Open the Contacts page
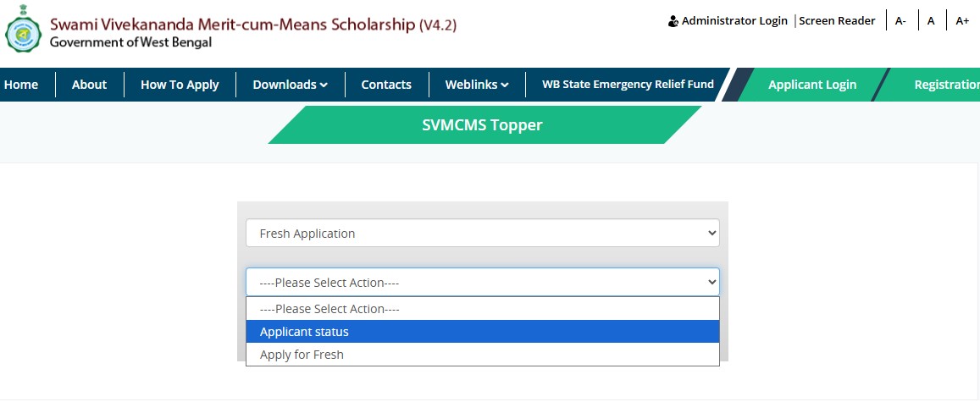This screenshot has height=402, width=980. (386, 85)
